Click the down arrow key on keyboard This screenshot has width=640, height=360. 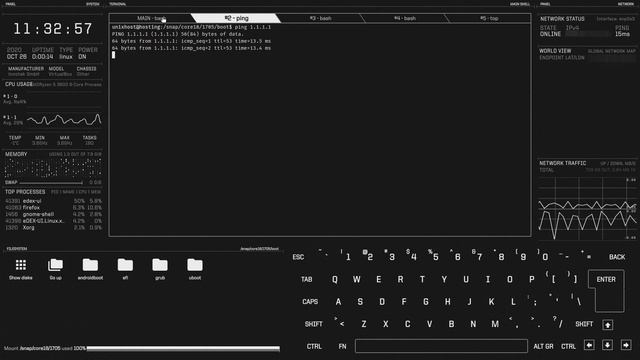pyautogui.click(x=607, y=345)
